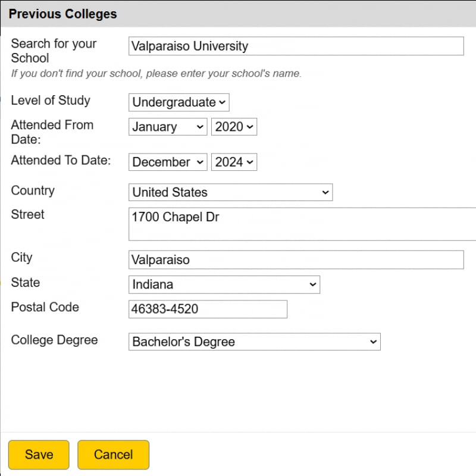476x476 pixels.
Task: Open the Attended From year dropdown
Action: (234, 127)
